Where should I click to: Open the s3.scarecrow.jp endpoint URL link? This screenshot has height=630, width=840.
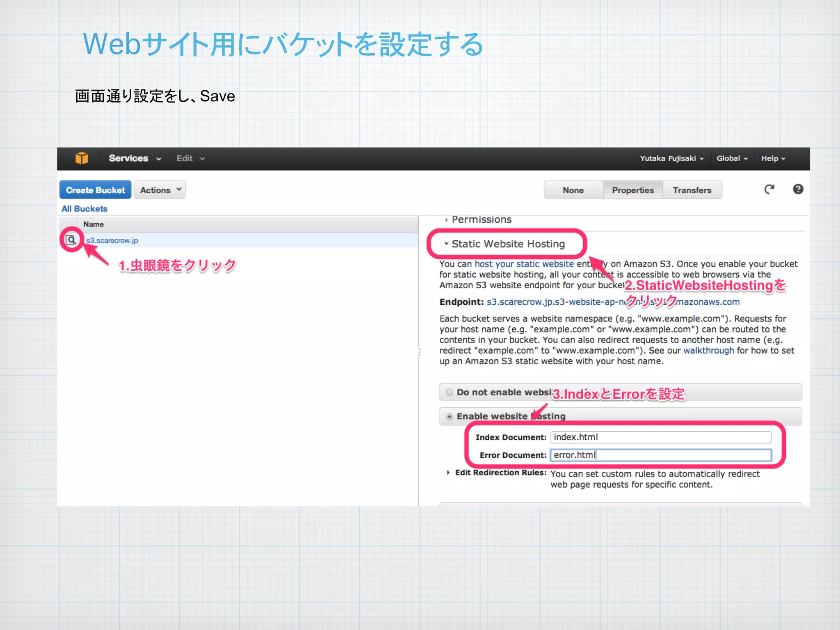coord(613,302)
